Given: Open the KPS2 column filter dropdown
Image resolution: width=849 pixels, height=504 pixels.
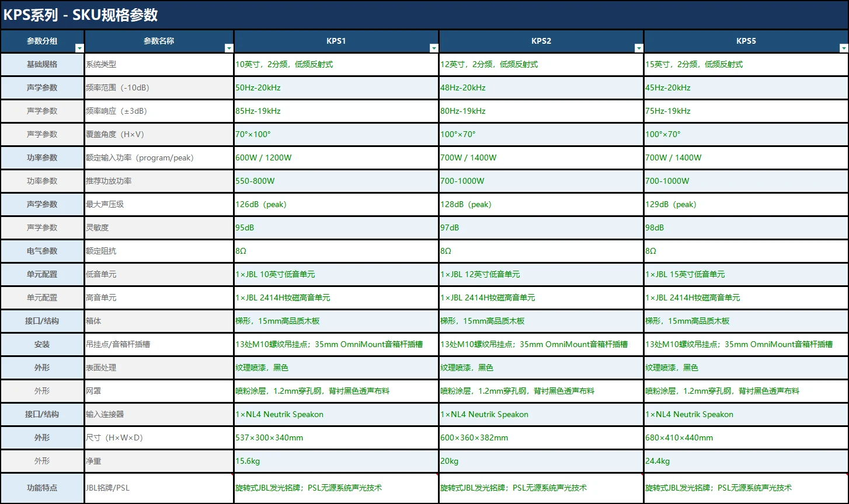Looking at the screenshot, I should click(639, 48).
